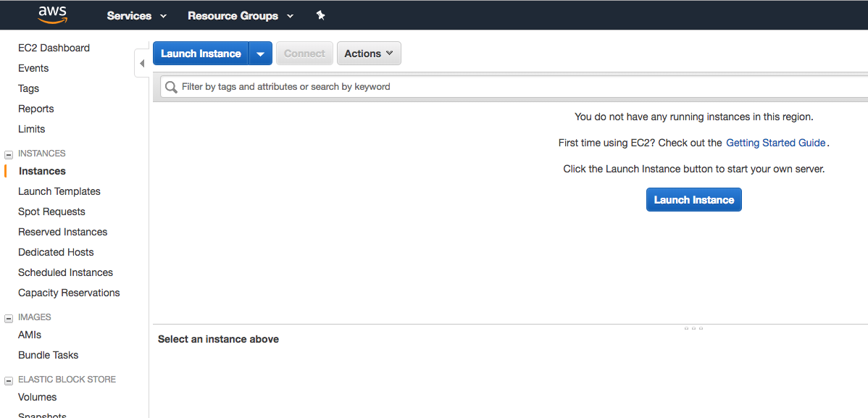The image size is (868, 418).
Task: Click 'You do not have any running instances' message
Action: [x=694, y=117]
